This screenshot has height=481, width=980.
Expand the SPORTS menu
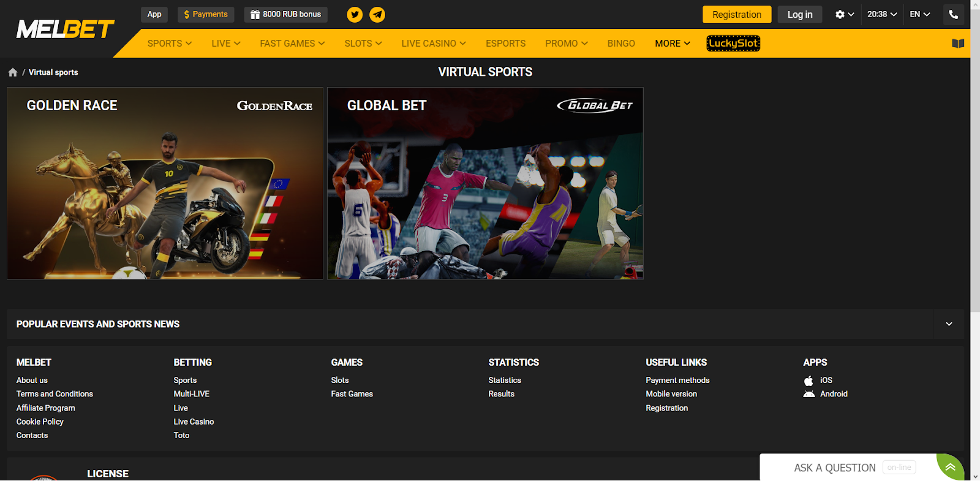(170, 44)
